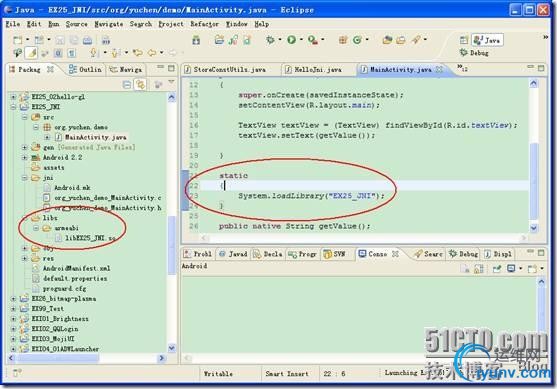Image resolution: width=557 pixels, height=389 pixels.
Task: Close the MainActivity.java editor tab
Action: 439,69
